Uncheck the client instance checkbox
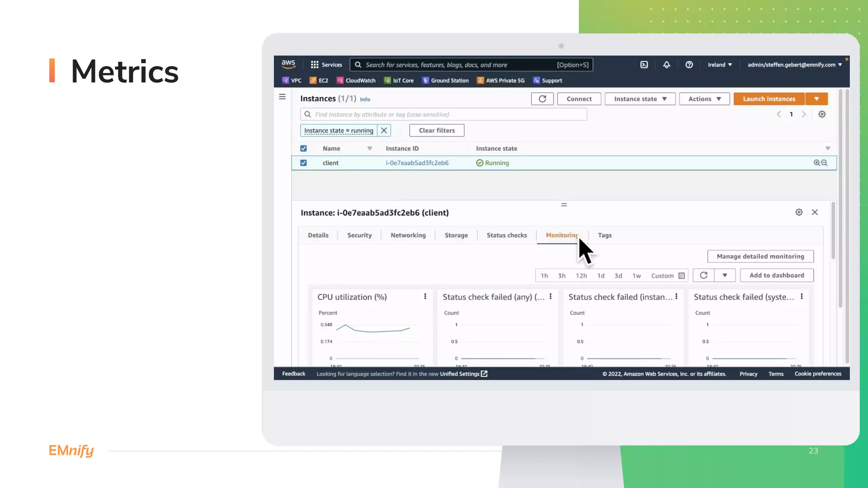This screenshot has width=868, height=488. point(303,163)
